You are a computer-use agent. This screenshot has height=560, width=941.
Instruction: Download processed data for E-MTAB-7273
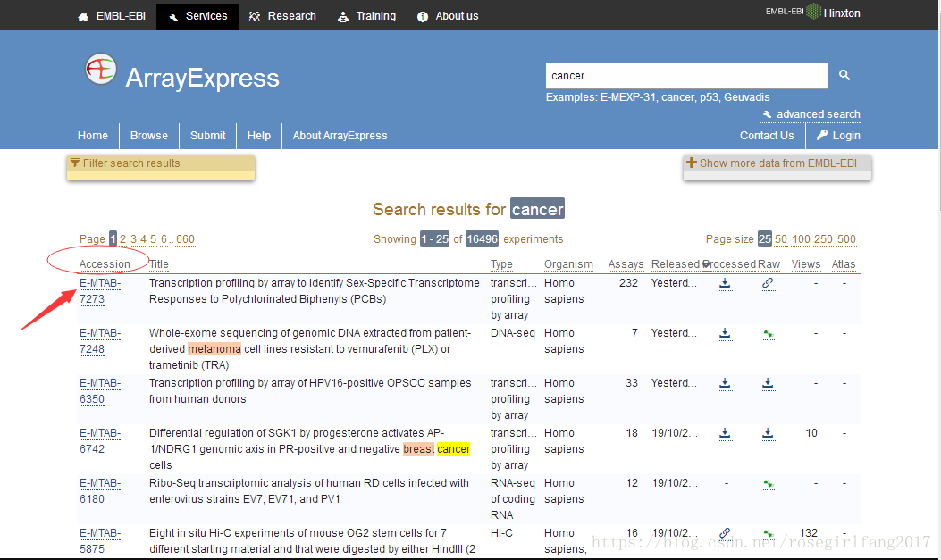(725, 283)
